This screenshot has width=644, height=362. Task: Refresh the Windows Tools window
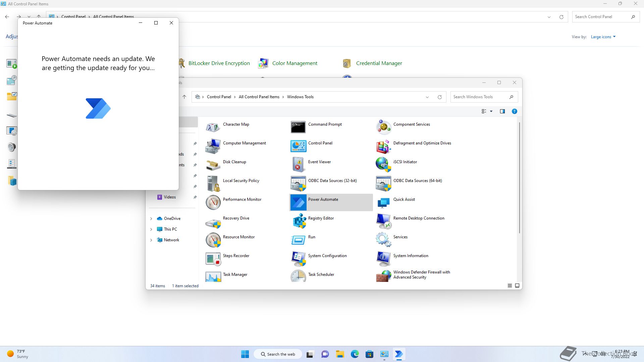click(x=439, y=97)
